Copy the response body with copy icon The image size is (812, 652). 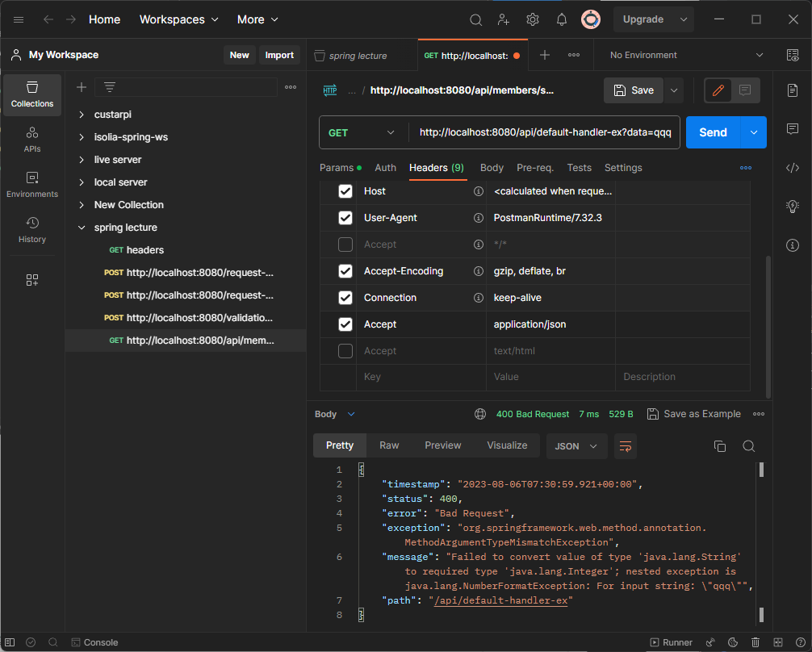click(720, 446)
